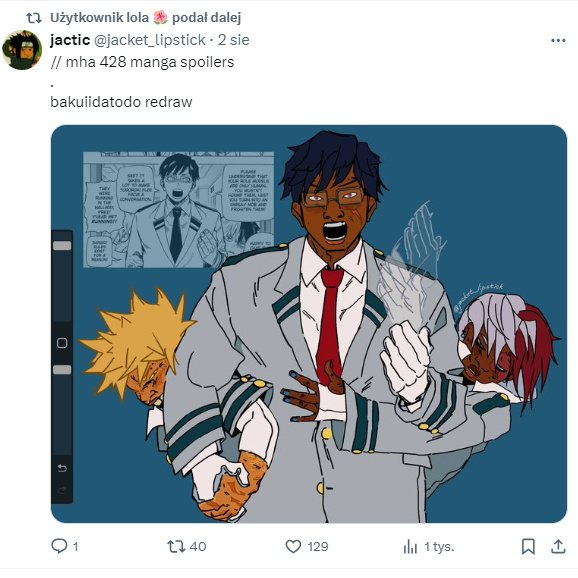Click the upper brush size slider handle in artwork
The width and height of the screenshot is (578, 578).
tap(62, 246)
